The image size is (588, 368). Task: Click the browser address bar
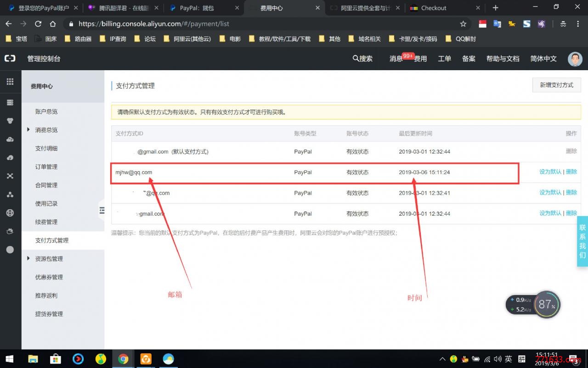coord(266,24)
